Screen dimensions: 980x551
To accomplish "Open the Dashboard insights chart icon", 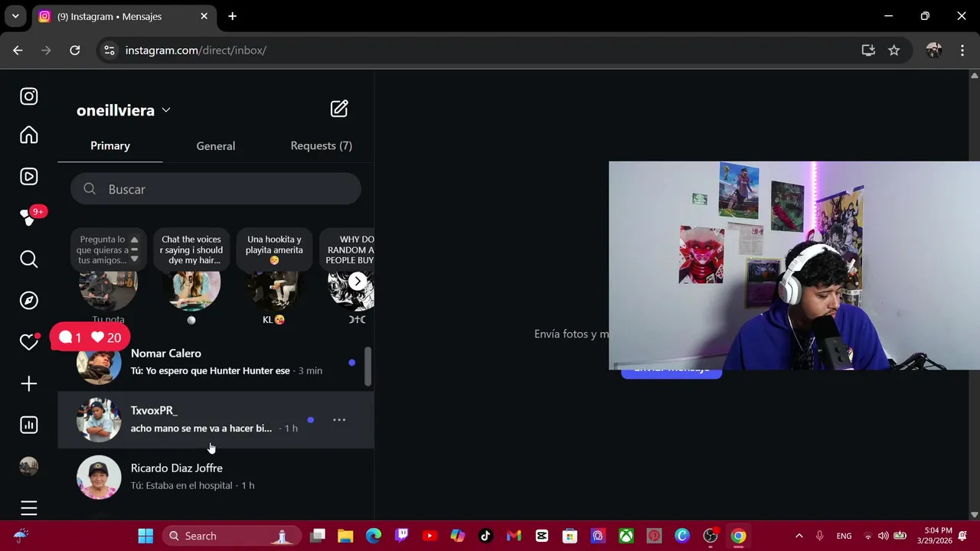I will click(29, 425).
